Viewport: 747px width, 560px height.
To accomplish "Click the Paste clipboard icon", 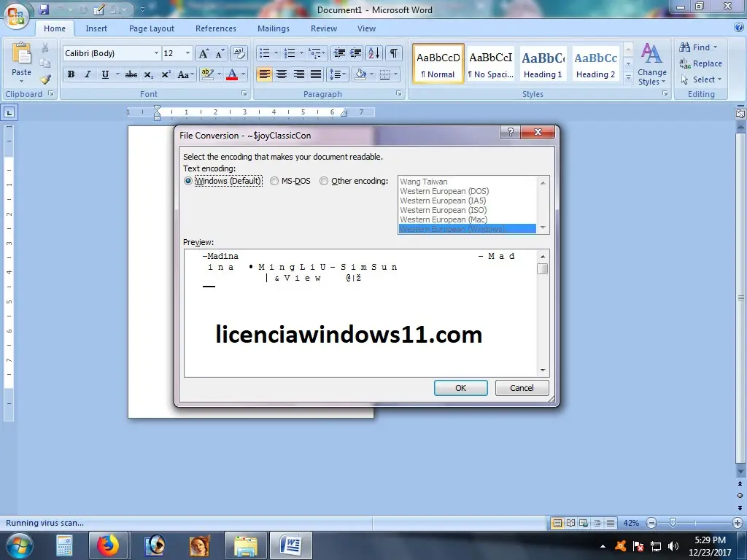I will point(21,52).
